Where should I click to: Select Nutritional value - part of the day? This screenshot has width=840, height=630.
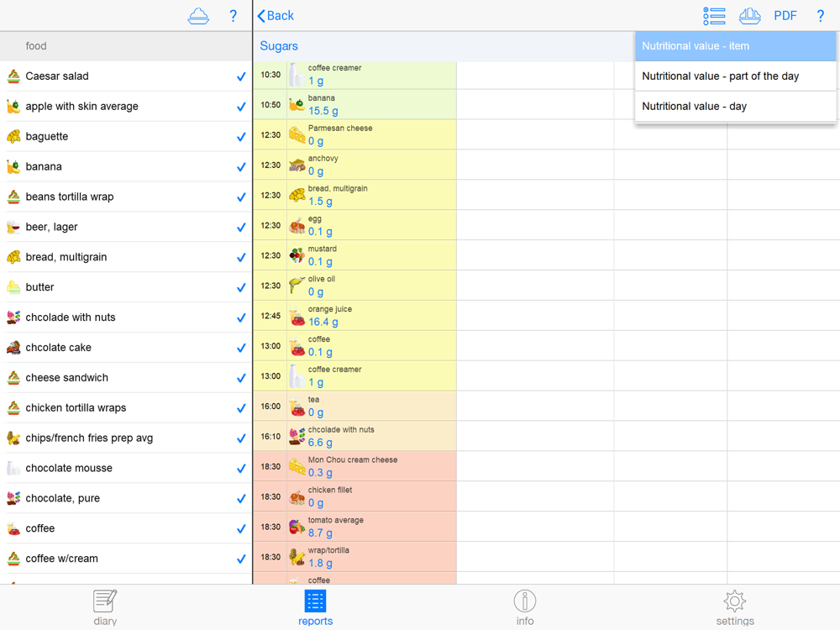pyautogui.click(x=735, y=76)
